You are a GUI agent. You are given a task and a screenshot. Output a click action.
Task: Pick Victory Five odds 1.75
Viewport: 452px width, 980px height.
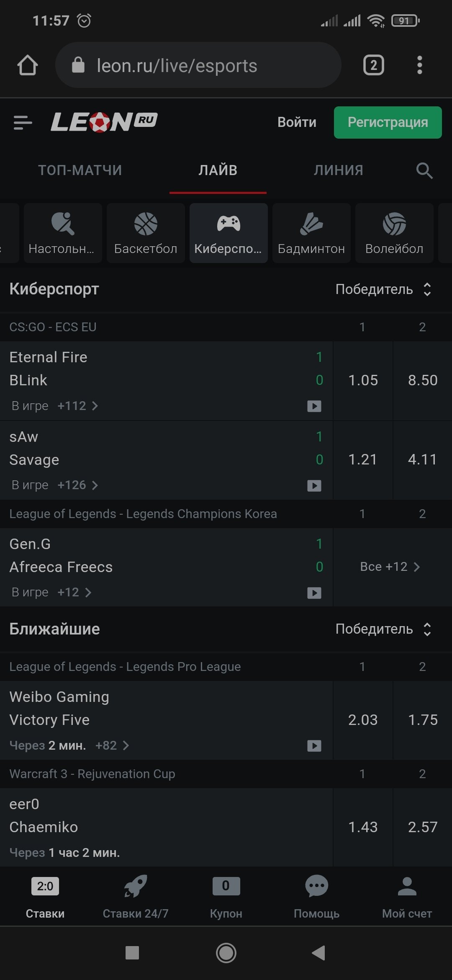coord(423,720)
